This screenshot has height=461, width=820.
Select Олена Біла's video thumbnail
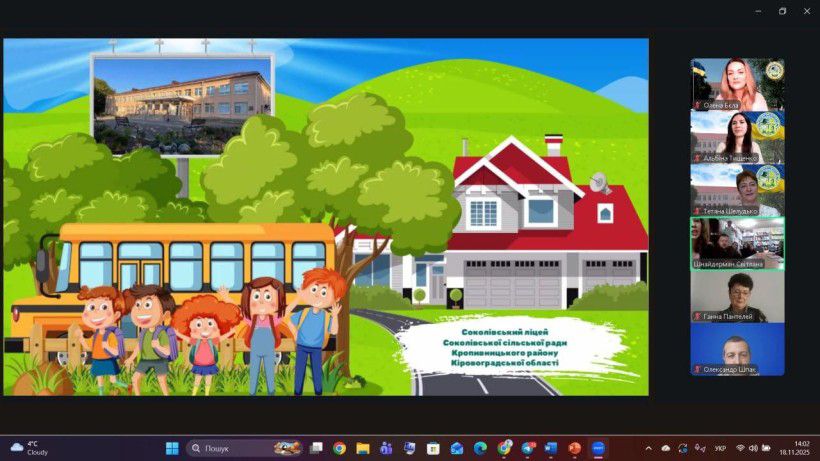pos(737,84)
